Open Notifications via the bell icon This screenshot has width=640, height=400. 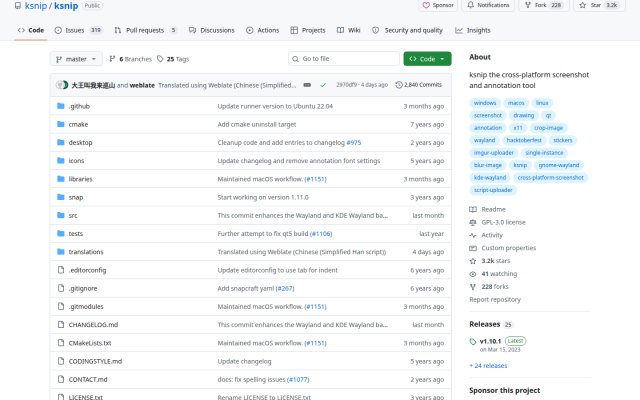pyautogui.click(x=471, y=5)
